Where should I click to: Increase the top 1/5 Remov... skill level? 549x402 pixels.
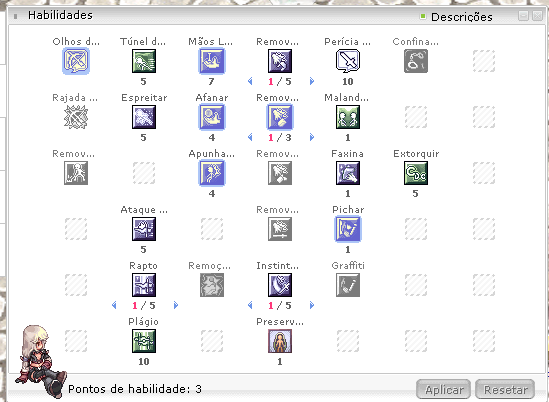pos(312,81)
